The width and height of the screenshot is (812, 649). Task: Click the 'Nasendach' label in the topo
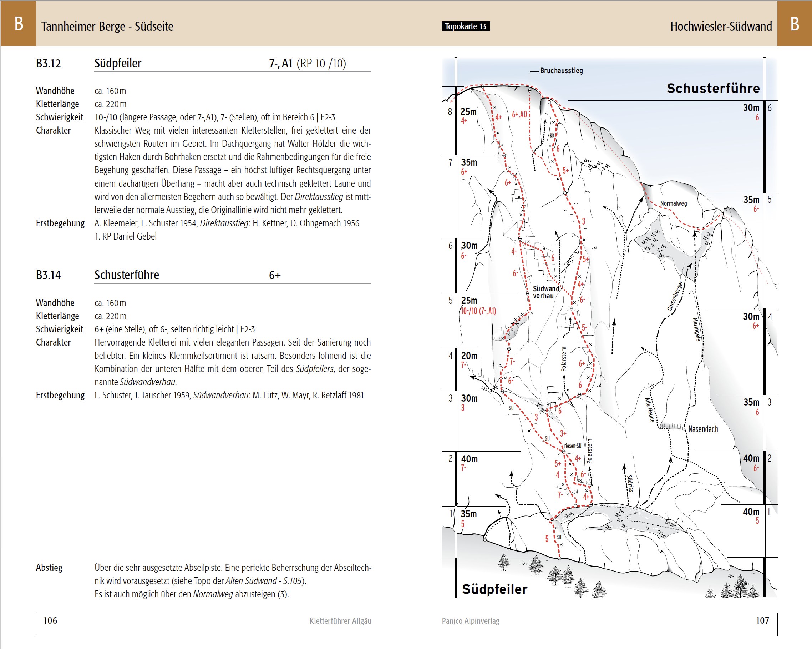[x=703, y=429]
